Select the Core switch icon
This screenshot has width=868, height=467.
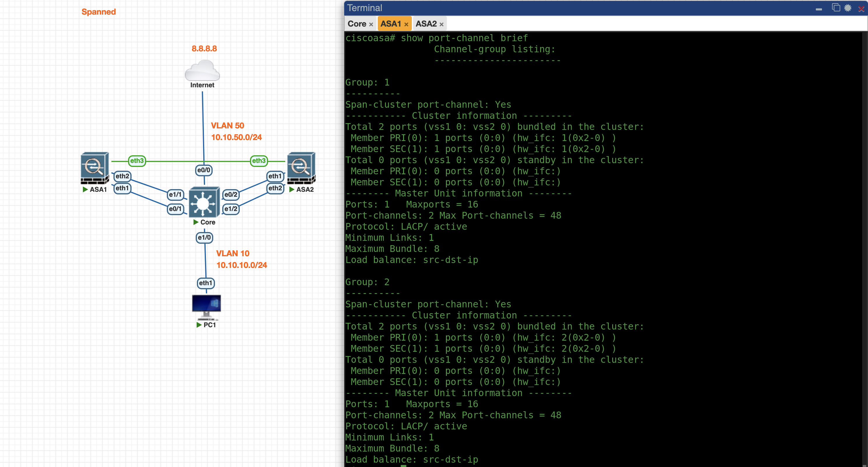[204, 202]
